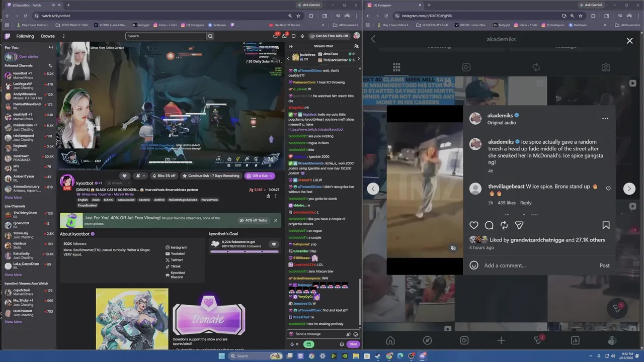This screenshot has width=644, height=362.
Task: Open kyootbot's Tiktok link
Action: [173, 266]
